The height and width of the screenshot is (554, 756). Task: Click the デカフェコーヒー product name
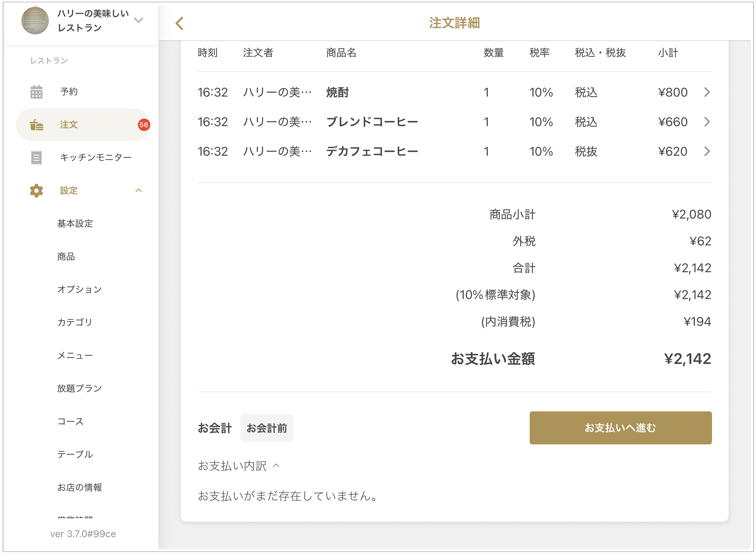point(372,152)
